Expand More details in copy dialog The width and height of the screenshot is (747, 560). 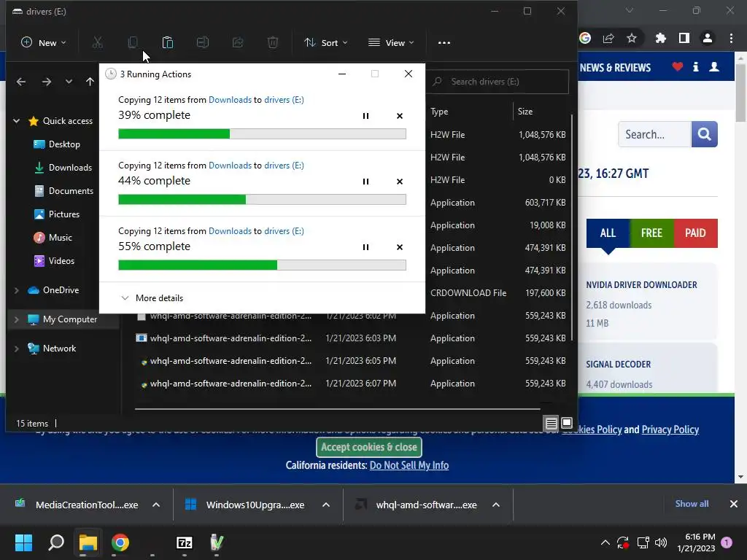tap(152, 298)
